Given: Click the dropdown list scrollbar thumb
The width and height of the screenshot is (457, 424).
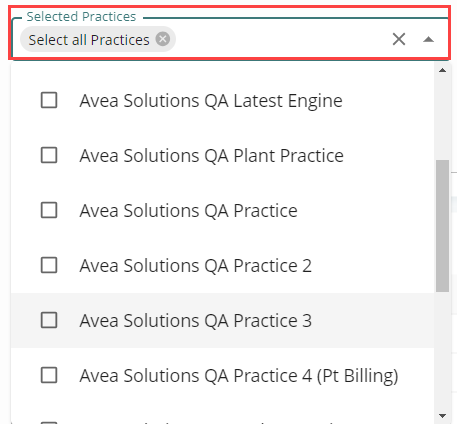Looking at the screenshot, I should click(443, 226).
